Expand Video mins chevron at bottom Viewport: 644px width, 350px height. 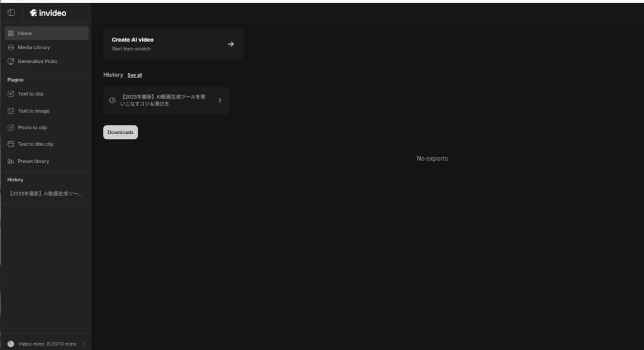pyautogui.click(x=84, y=344)
